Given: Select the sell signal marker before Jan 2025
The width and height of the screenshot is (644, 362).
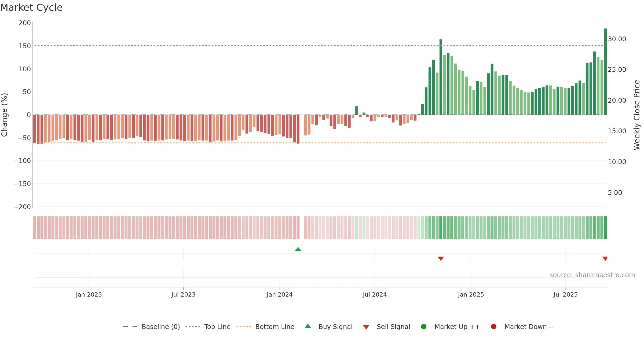Looking at the screenshot, I should [x=441, y=258].
